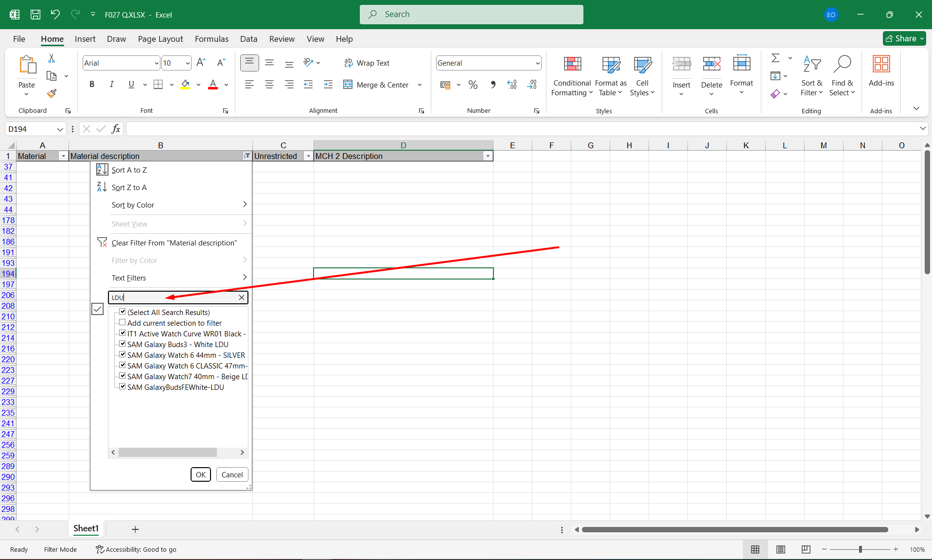
Task: Open the Unrestricted column filter dropdown
Action: tap(308, 156)
